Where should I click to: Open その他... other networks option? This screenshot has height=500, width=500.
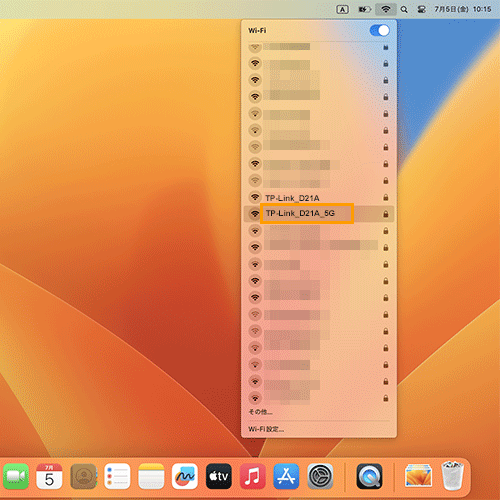(260, 412)
